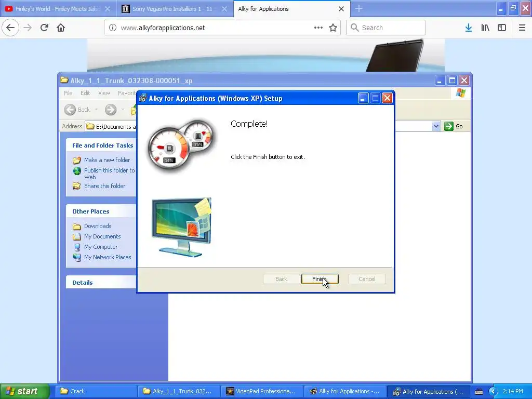Collapse the Details panel header

click(x=101, y=282)
